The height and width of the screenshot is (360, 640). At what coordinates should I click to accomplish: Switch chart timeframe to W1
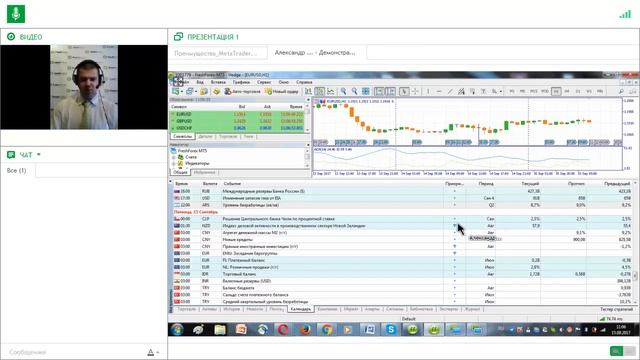click(x=589, y=91)
